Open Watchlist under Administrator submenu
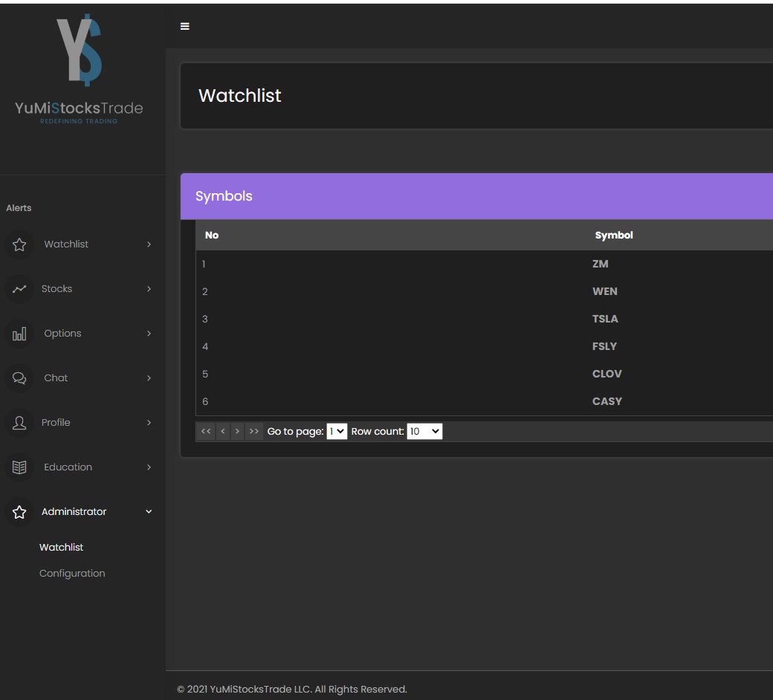The image size is (773, 700). pyautogui.click(x=61, y=547)
